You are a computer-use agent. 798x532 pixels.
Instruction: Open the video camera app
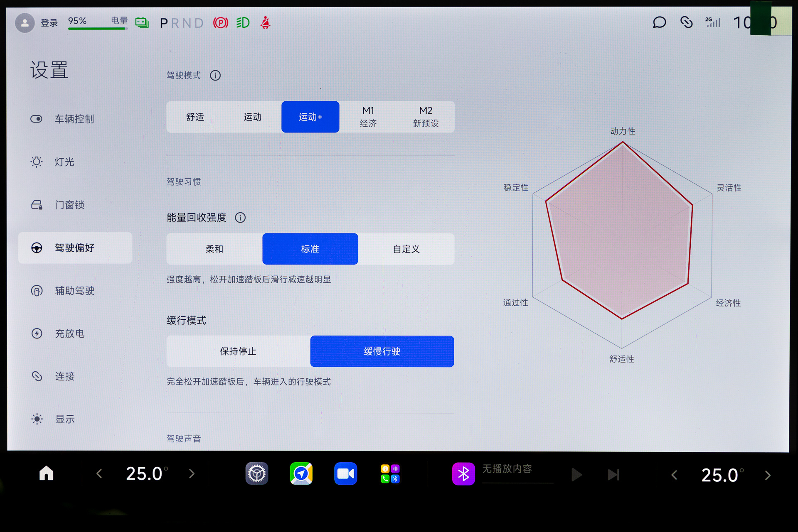click(345, 473)
